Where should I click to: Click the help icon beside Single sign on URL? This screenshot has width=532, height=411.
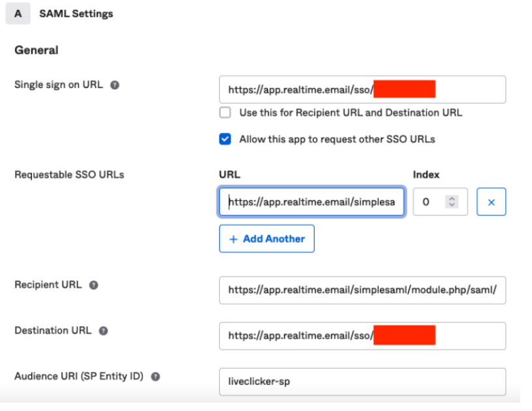tap(115, 85)
